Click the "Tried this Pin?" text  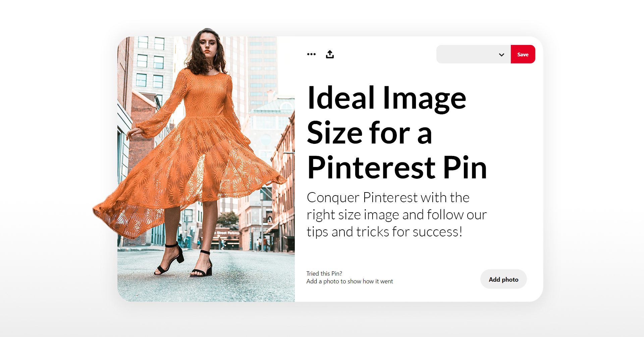tap(324, 273)
